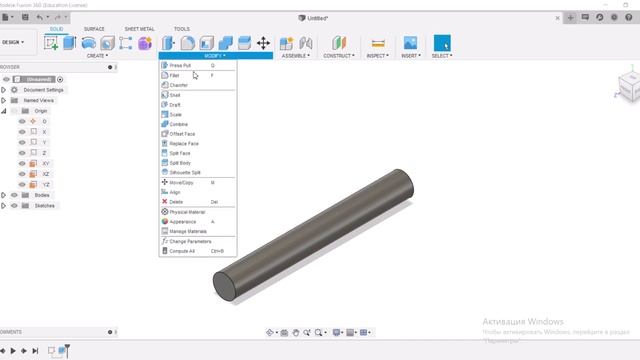Select the Extrude tool icon

pyautogui.click(x=70, y=43)
